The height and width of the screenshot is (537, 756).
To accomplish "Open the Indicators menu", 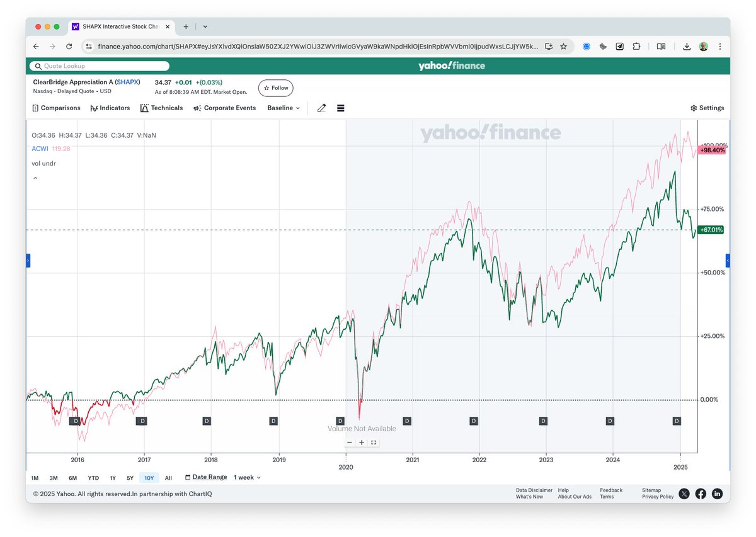I will (110, 108).
